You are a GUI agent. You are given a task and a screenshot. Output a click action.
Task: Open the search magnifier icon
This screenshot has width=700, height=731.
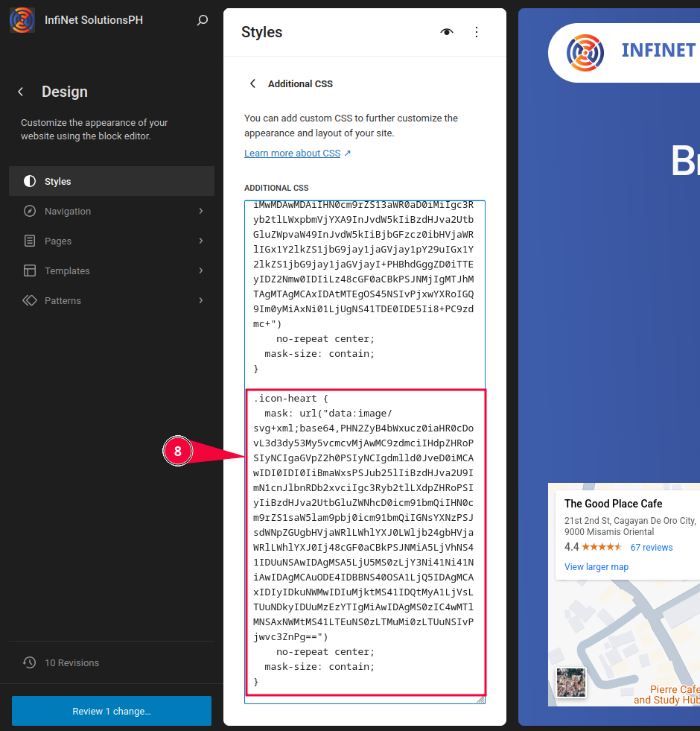pos(202,21)
